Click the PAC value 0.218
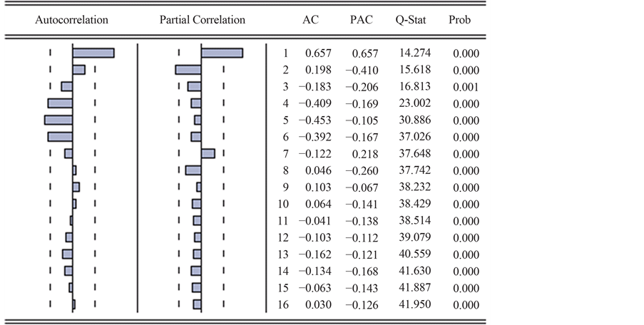 367,154
